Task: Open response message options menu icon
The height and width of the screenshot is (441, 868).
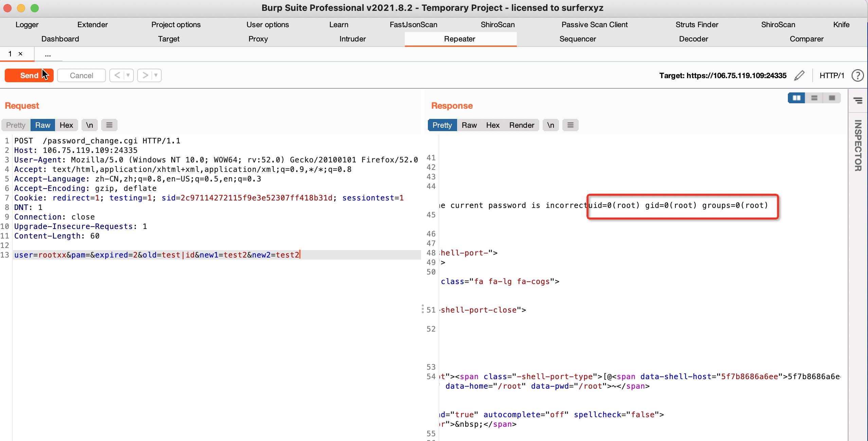Action: coord(570,125)
